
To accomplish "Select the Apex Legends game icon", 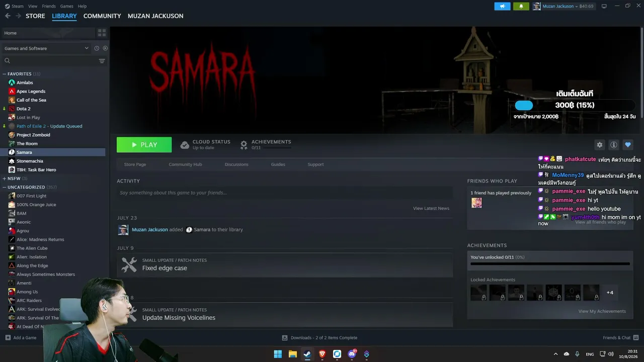I will coord(12,92).
